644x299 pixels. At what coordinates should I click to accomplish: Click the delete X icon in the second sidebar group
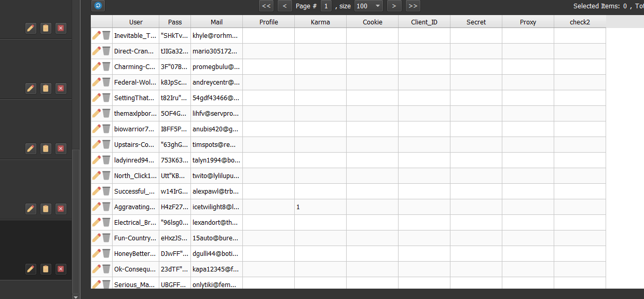click(61, 88)
